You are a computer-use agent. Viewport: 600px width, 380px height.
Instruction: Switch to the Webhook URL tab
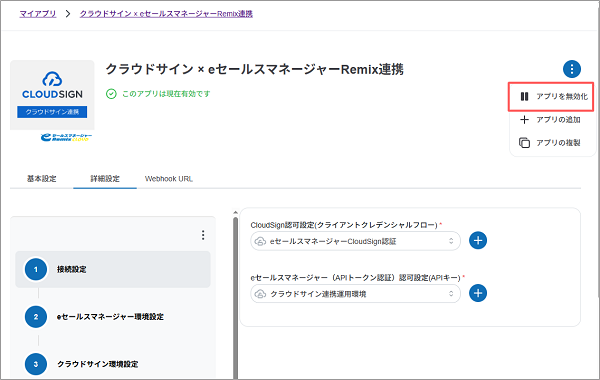point(169,179)
